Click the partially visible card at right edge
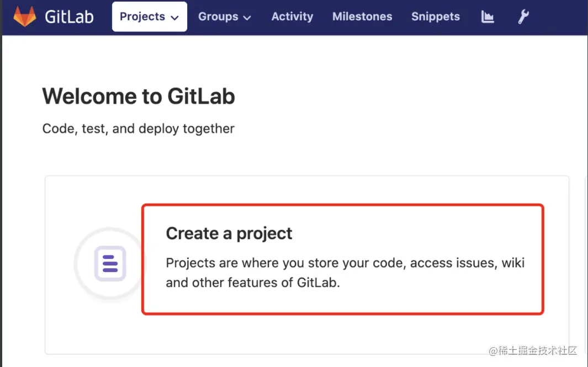The image size is (588, 367). click(x=585, y=265)
